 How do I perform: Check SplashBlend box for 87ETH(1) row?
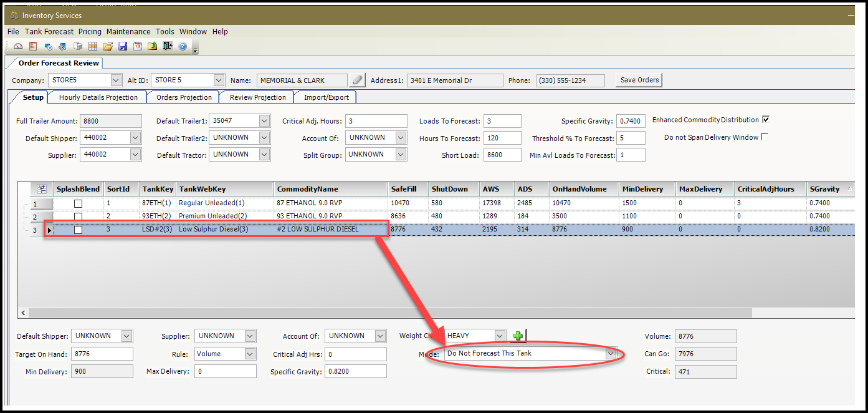(78, 203)
